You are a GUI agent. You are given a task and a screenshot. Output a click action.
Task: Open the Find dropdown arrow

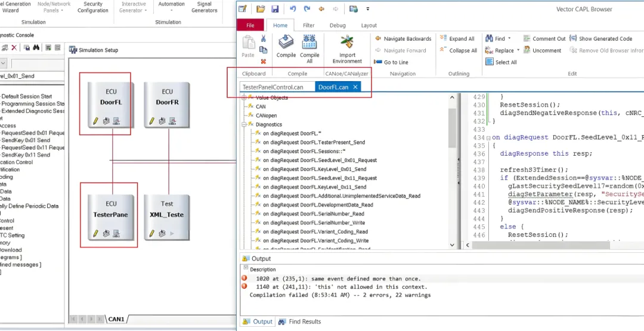point(509,39)
